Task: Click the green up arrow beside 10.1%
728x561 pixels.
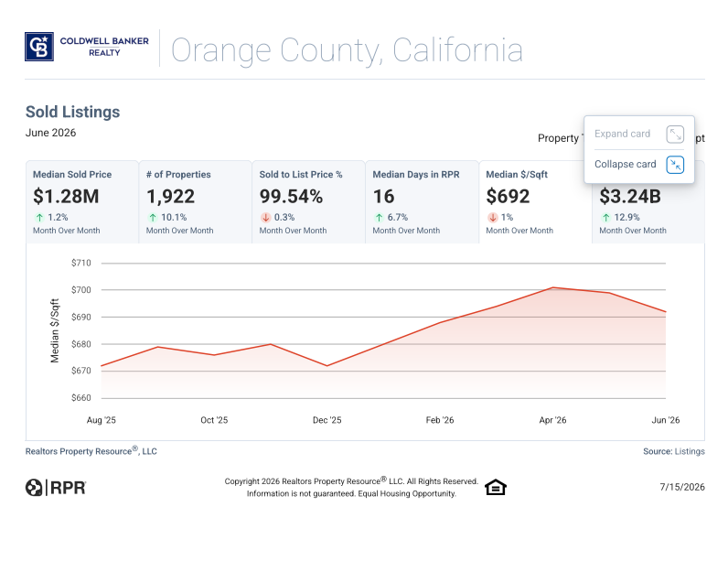Action: tap(153, 217)
